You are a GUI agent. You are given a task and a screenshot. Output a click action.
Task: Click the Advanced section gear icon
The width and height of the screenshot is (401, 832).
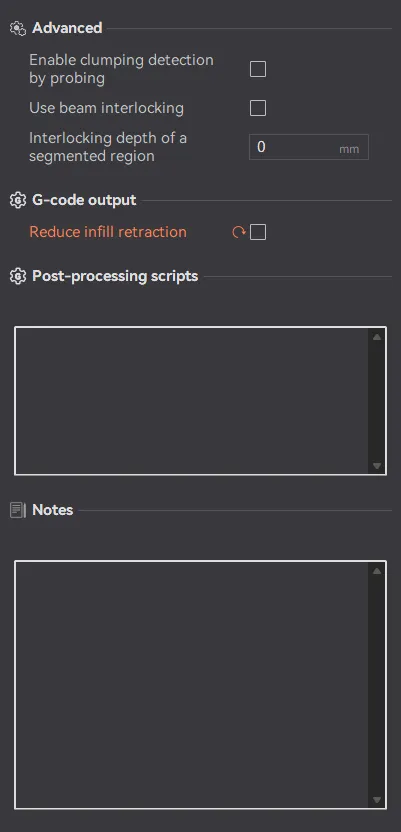(x=18, y=29)
